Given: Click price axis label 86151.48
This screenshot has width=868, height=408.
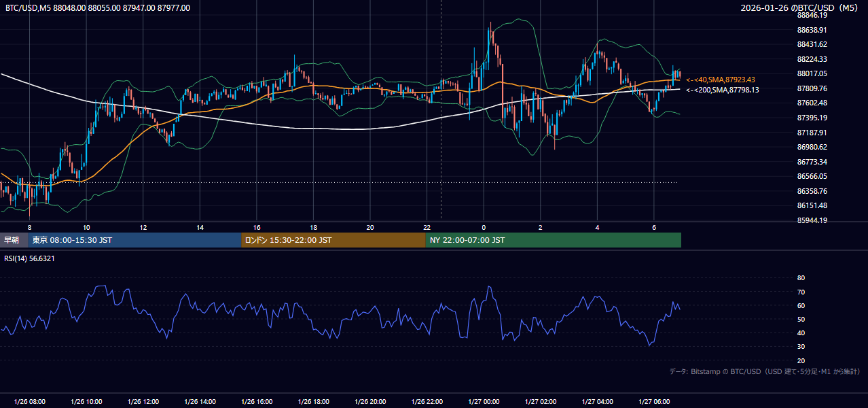Looking at the screenshot, I should point(812,205).
